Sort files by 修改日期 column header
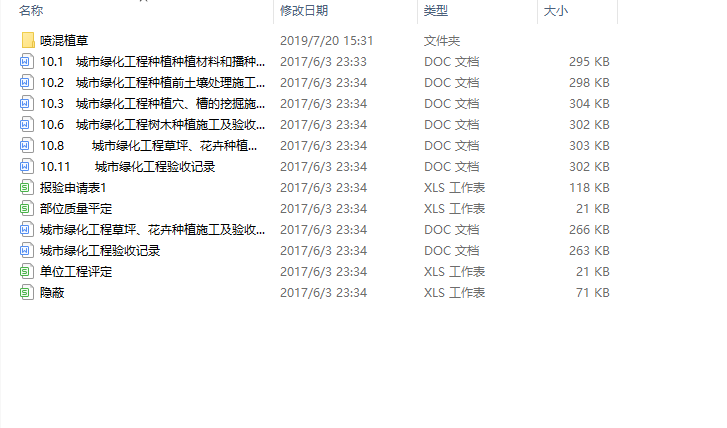Image resolution: width=727 pixels, height=428 pixels. pyautogui.click(x=304, y=11)
